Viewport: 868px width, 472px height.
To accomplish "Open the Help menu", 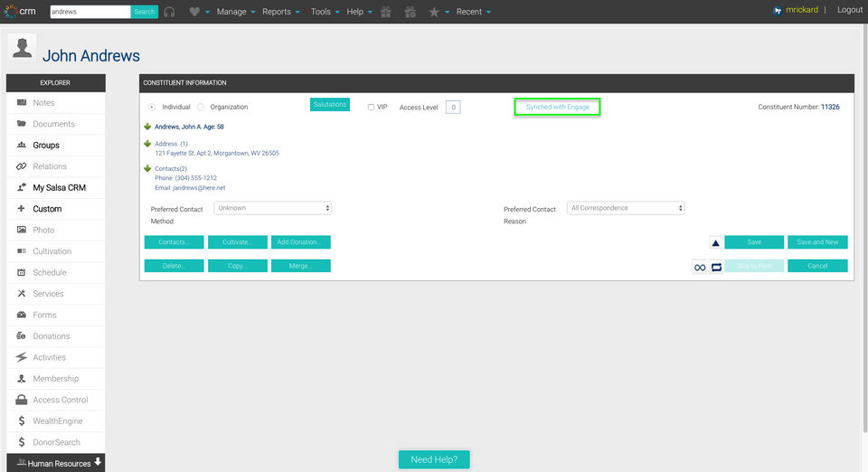I will pyautogui.click(x=359, y=12).
